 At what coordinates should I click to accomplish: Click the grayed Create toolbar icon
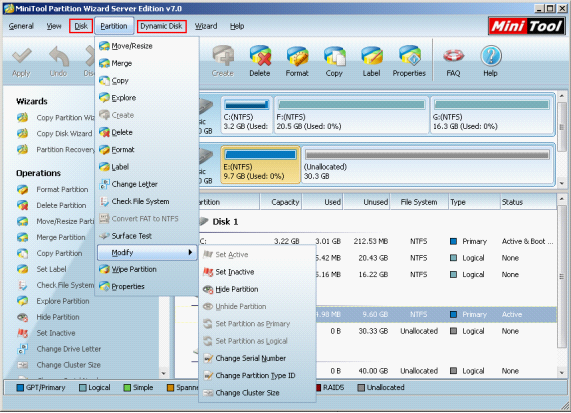(x=223, y=56)
